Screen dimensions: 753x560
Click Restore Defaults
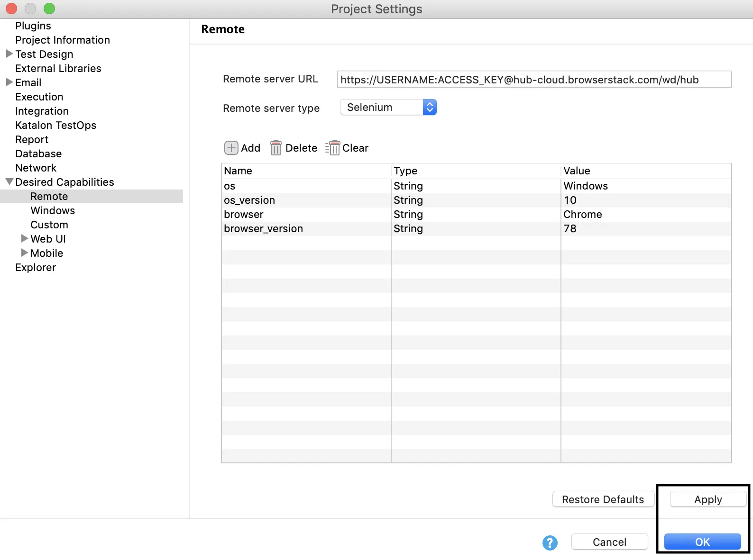coord(603,499)
